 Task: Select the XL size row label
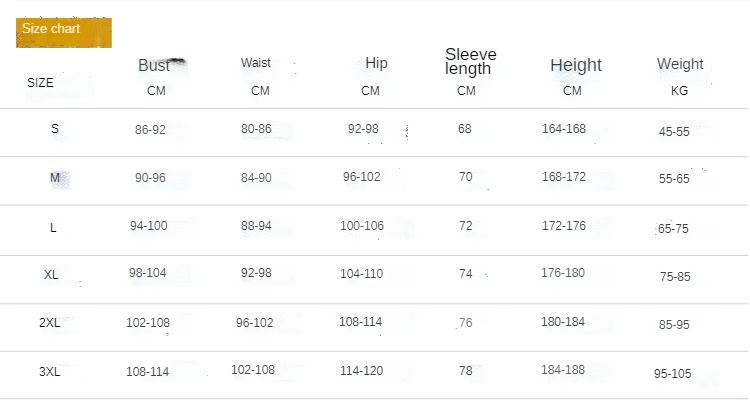pyautogui.click(x=51, y=274)
